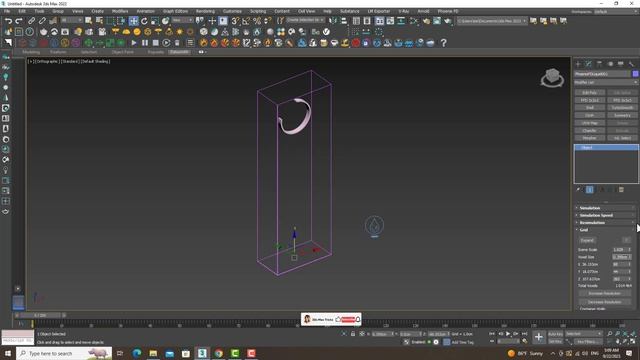Expand the Simulation rollout

point(606,208)
